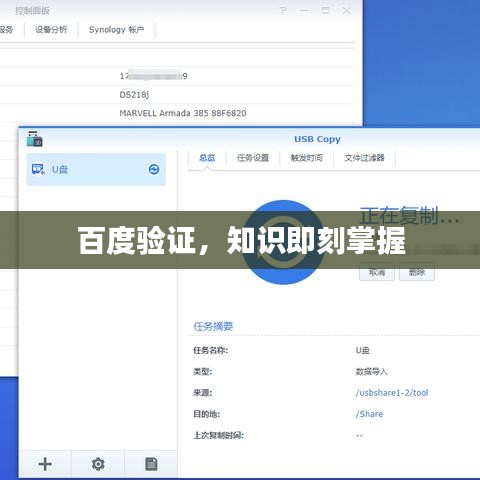The height and width of the screenshot is (480, 480).
Task: Open the 文件过滤器 tab
Action: point(364,158)
